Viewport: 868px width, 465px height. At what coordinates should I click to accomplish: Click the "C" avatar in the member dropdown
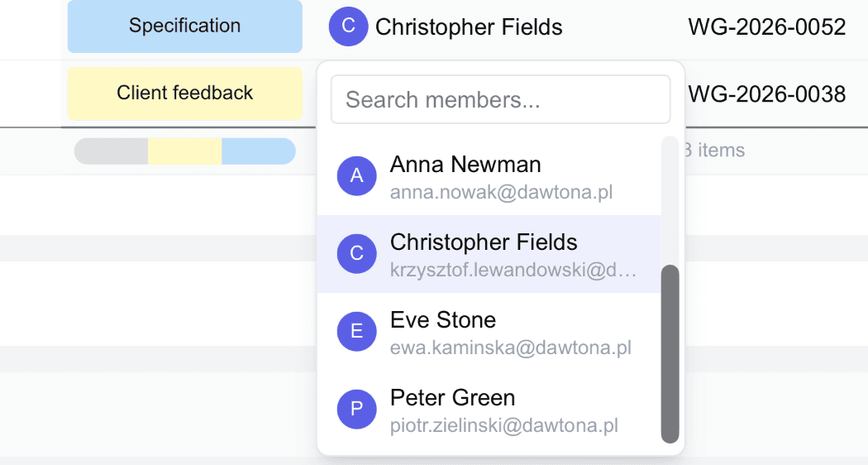[x=357, y=253]
